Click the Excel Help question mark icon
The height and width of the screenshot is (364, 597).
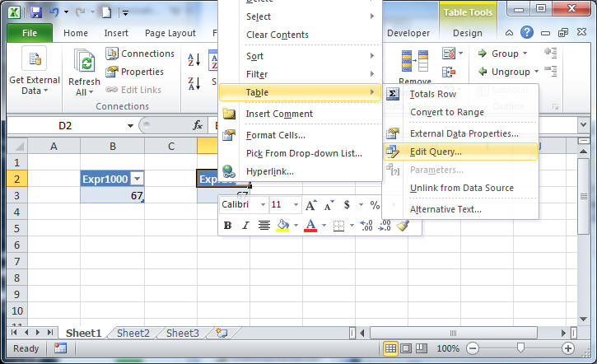coord(526,32)
